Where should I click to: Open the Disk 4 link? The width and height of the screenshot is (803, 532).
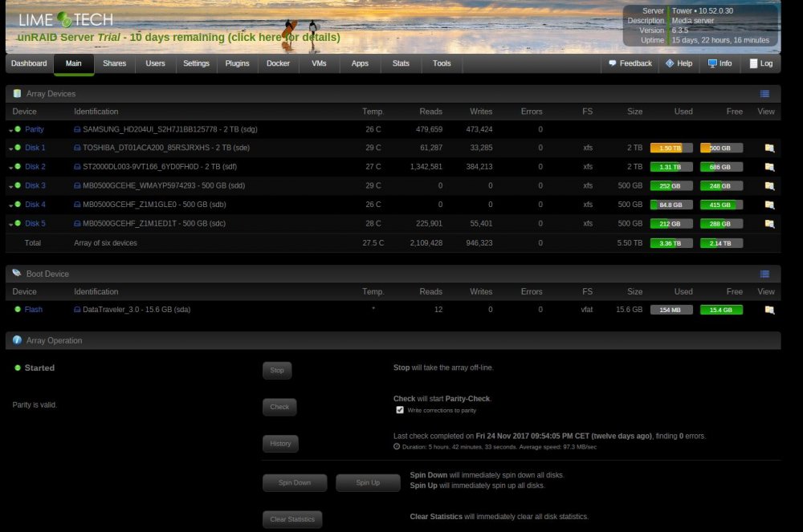[35, 204]
